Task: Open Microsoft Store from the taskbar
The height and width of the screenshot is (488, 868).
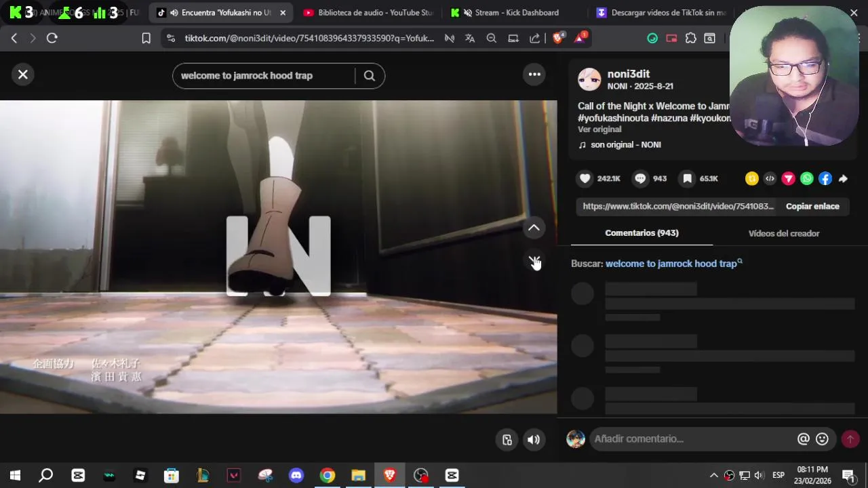Action: click(x=172, y=476)
